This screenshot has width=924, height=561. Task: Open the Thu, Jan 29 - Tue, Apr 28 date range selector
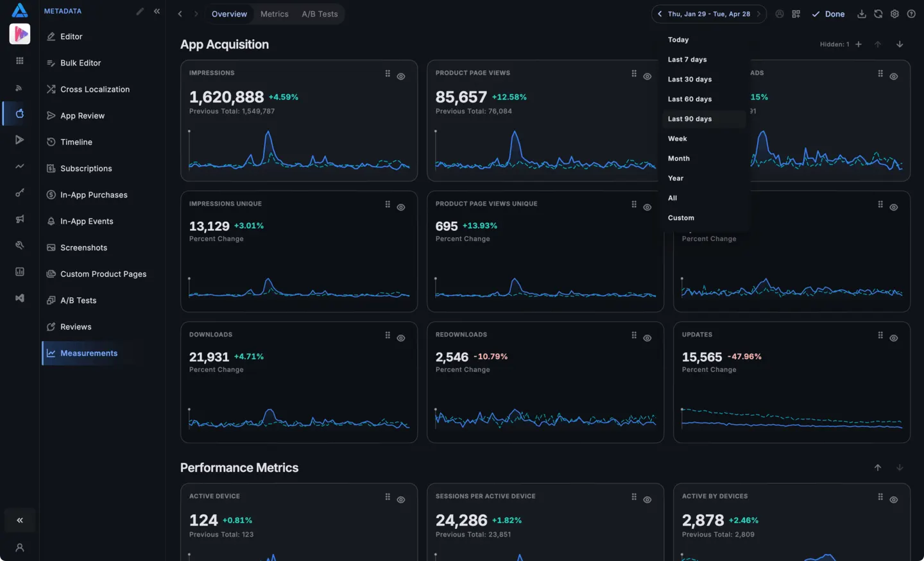pyautogui.click(x=709, y=14)
